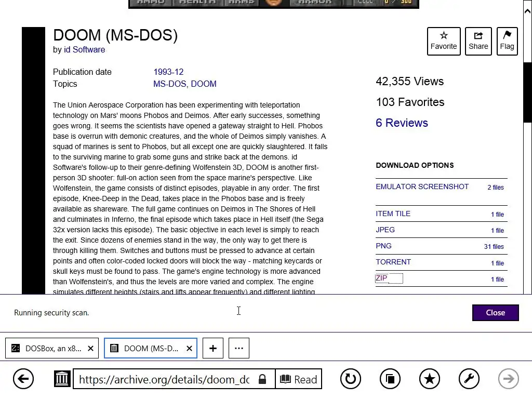532x399 pixels.
Task: Click the forward arrow button
Action: [508, 379]
